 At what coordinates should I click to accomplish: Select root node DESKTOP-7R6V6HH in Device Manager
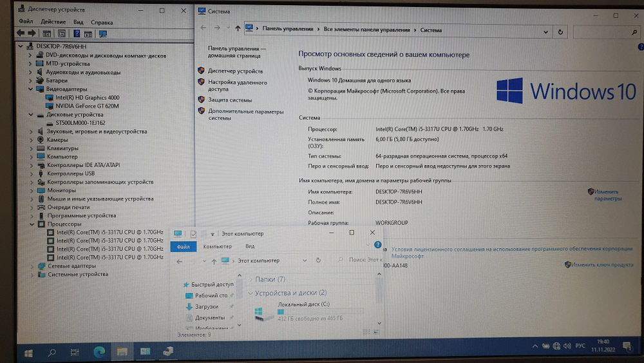coord(61,46)
